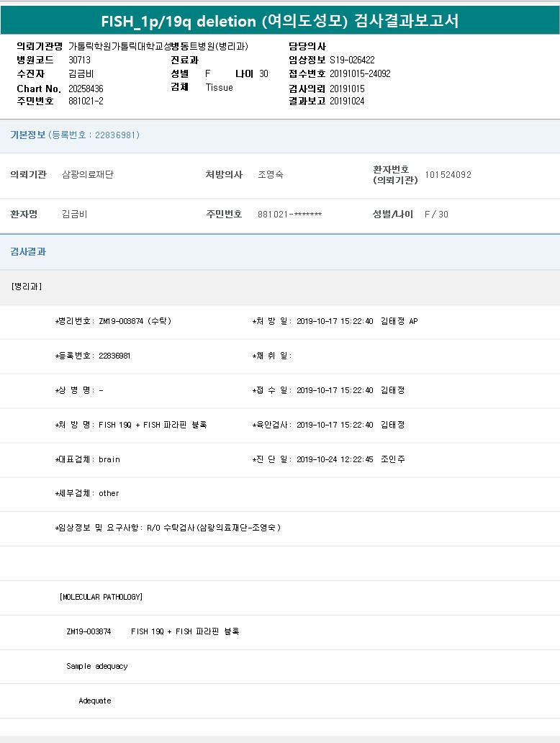
Task: Click the [MOLECULAR PATHOLOGY] heading
Action: pos(101,597)
